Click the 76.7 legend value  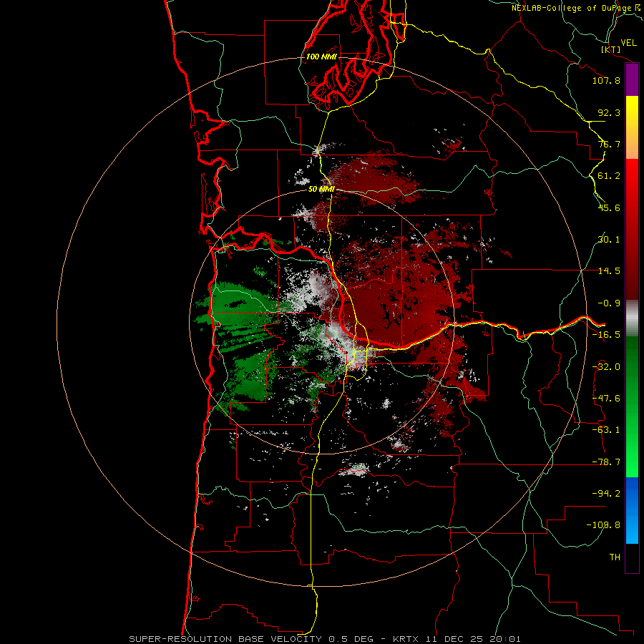pyautogui.click(x=609, y=144)
